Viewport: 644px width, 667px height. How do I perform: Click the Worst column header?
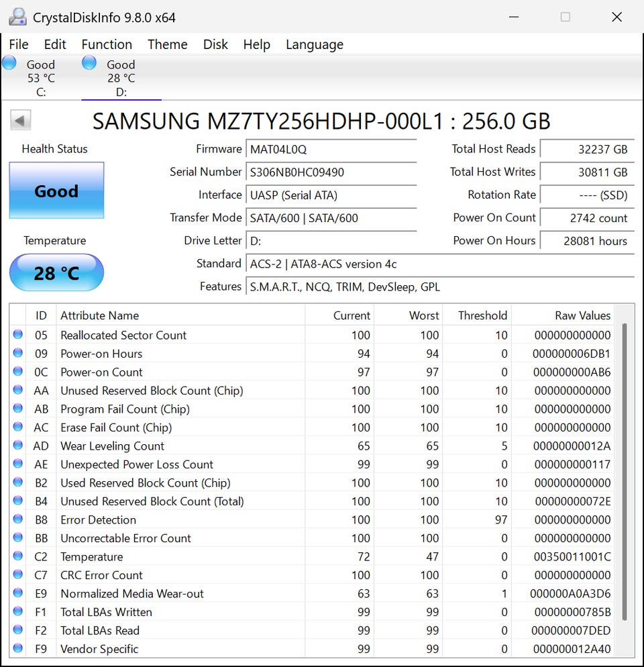409,315
